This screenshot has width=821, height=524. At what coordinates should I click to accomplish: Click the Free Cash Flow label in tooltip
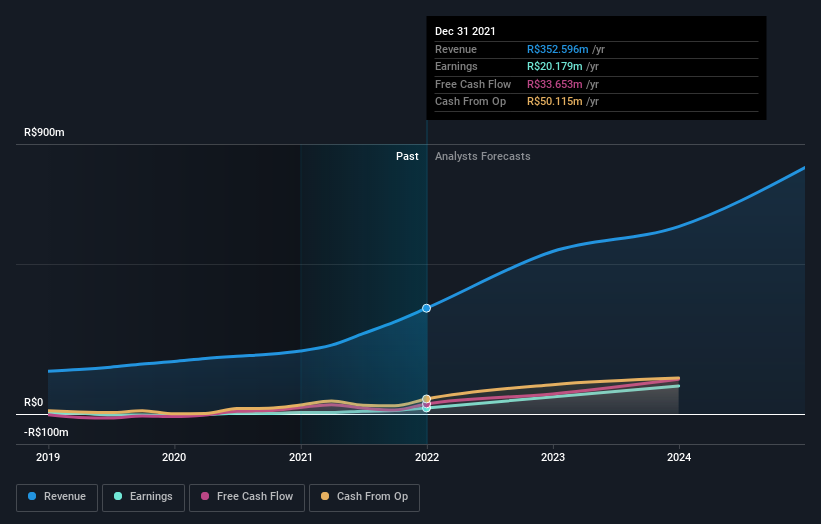(473, 84)
